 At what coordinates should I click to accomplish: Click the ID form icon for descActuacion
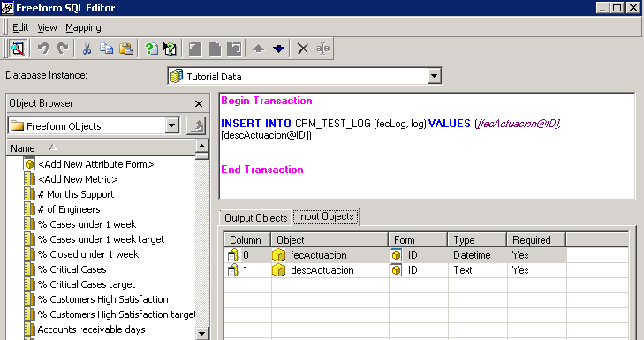396,270
